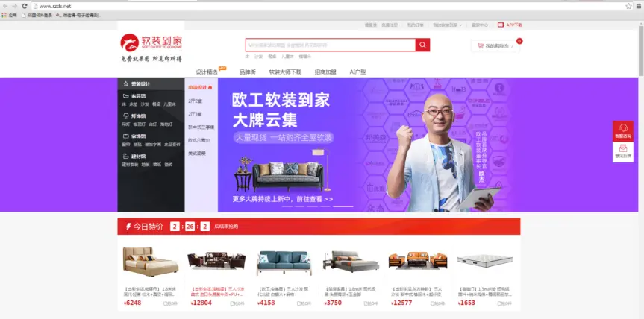
Task: Click the 意见反馈 floating button
Action: 623,152
